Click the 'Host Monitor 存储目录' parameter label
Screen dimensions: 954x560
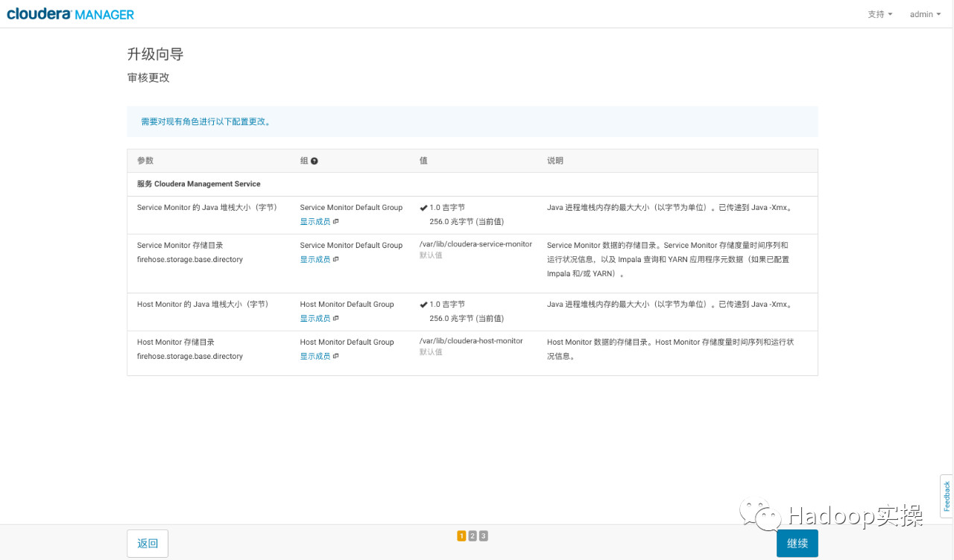(x=176, y=342)
